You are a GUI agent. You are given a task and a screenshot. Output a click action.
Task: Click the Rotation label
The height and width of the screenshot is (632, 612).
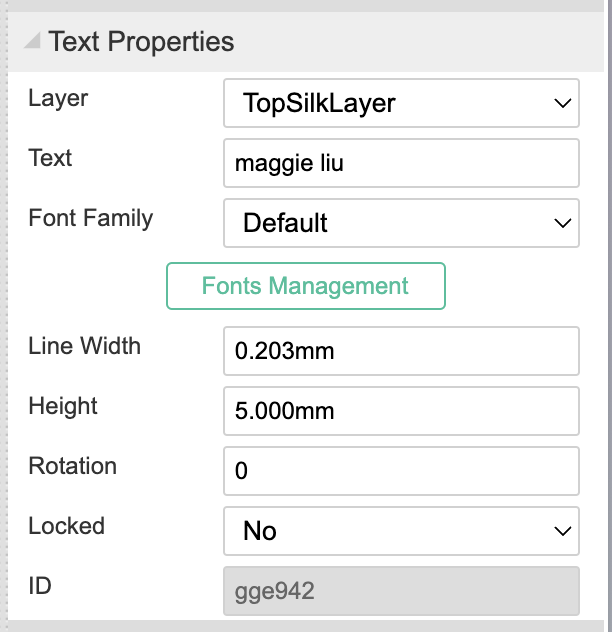point(73,466)
